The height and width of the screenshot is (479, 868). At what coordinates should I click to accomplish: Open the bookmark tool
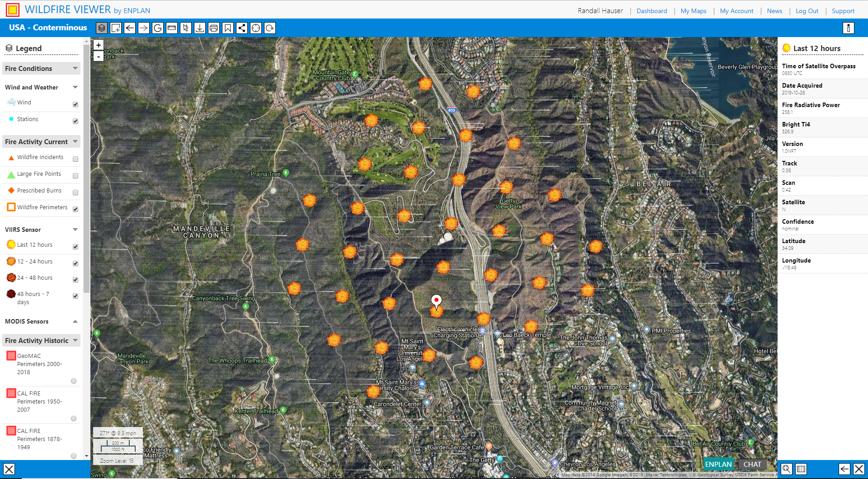click(x=228, y=28)
